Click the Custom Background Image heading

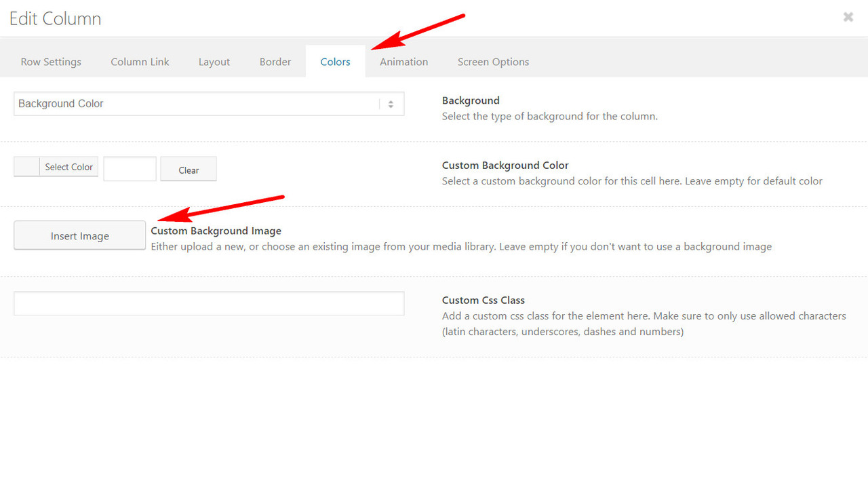[x=216, y=231]
